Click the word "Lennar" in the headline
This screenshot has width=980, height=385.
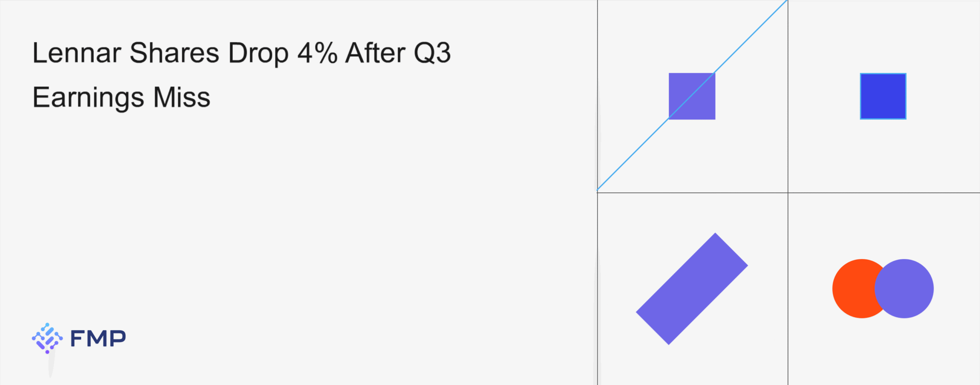77,53
